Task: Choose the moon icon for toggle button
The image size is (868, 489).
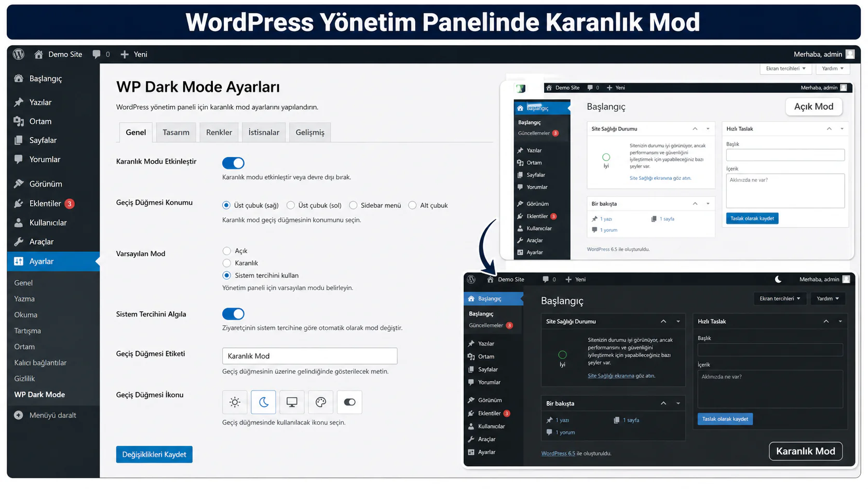Action: pos(263,402)
